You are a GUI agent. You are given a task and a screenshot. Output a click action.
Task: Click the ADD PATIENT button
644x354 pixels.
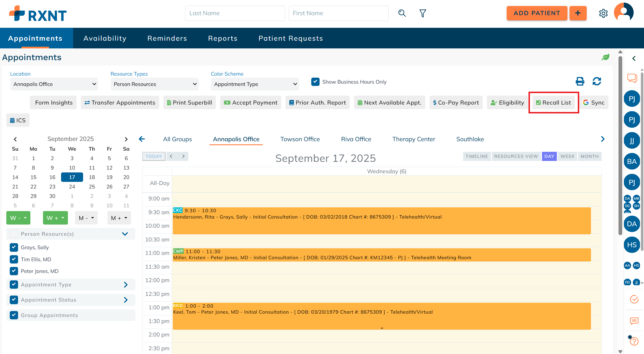point(537,13)
